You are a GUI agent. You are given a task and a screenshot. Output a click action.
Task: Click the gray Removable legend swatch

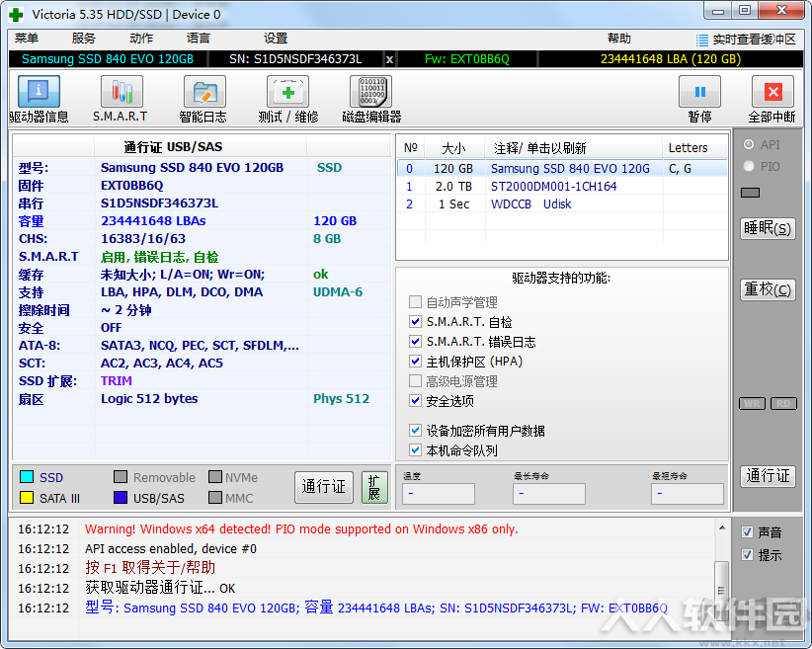click(121, 476)
